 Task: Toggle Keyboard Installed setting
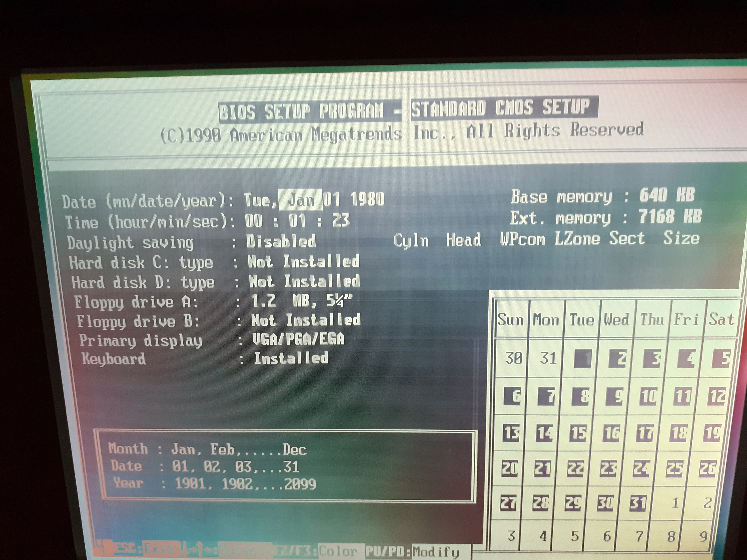click(x=291, y=358)
